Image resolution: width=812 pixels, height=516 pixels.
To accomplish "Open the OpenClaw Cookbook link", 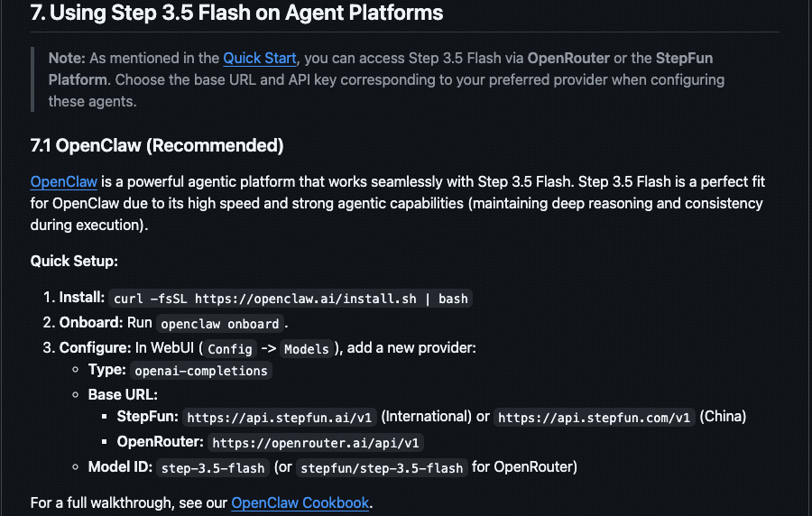I will (x=300, y=502).
